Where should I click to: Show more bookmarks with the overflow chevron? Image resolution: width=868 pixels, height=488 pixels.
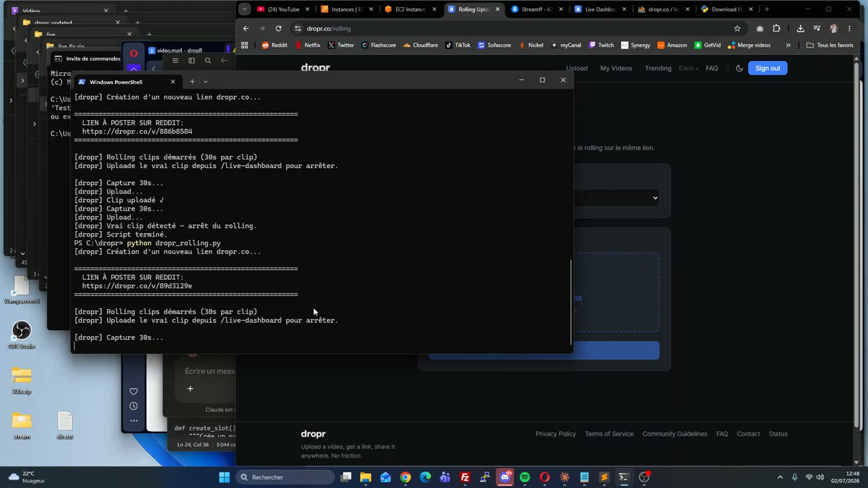[x=788, y=45]
